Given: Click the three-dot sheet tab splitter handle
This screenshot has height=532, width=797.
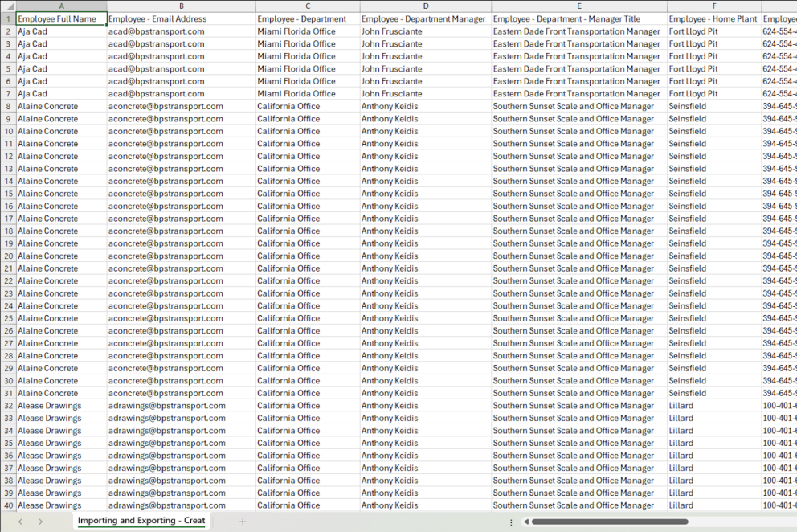Looking at the screenshot, I should [x=511, y=522].
